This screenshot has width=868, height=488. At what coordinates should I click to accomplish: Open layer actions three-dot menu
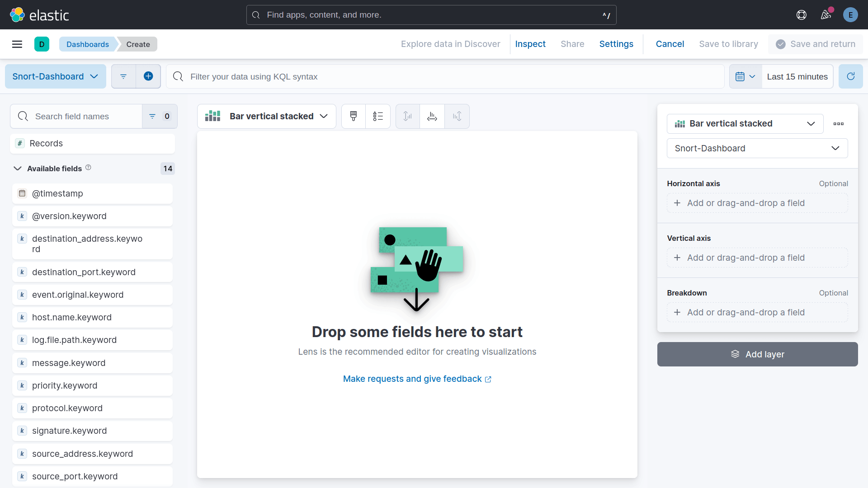pyautogui.click(x=838, y=124)
